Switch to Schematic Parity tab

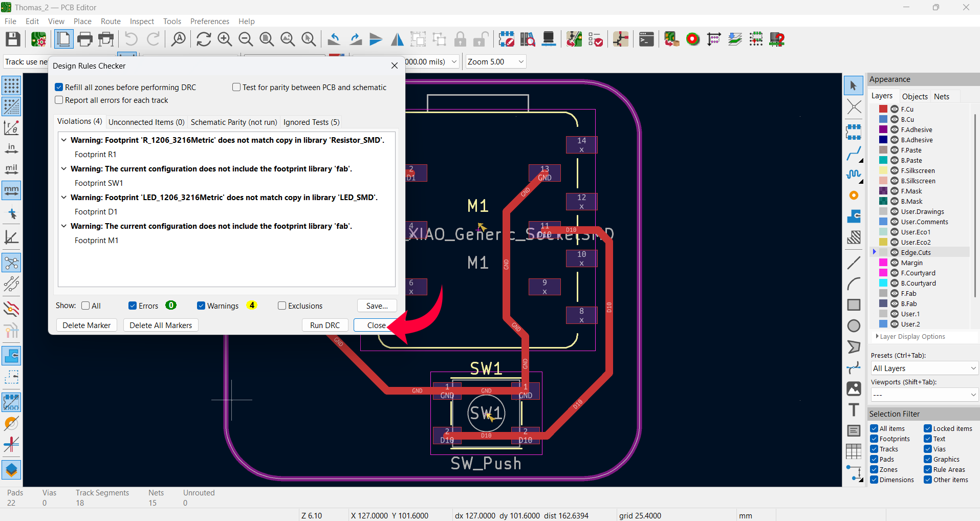click(x=234, y=122)
